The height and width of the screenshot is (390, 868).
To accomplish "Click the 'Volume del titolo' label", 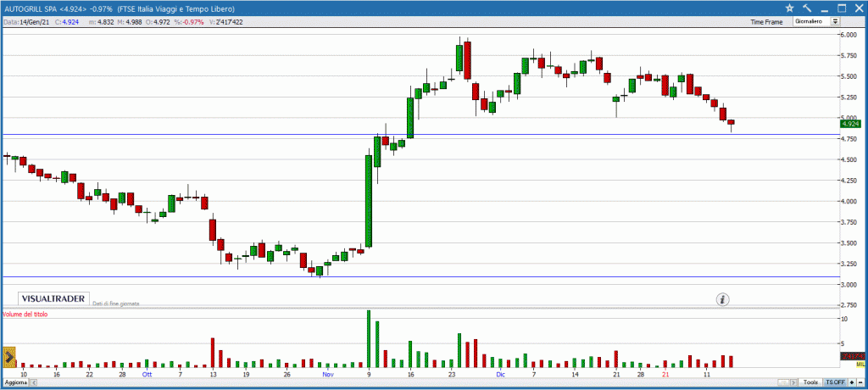I will coord(25,314).
